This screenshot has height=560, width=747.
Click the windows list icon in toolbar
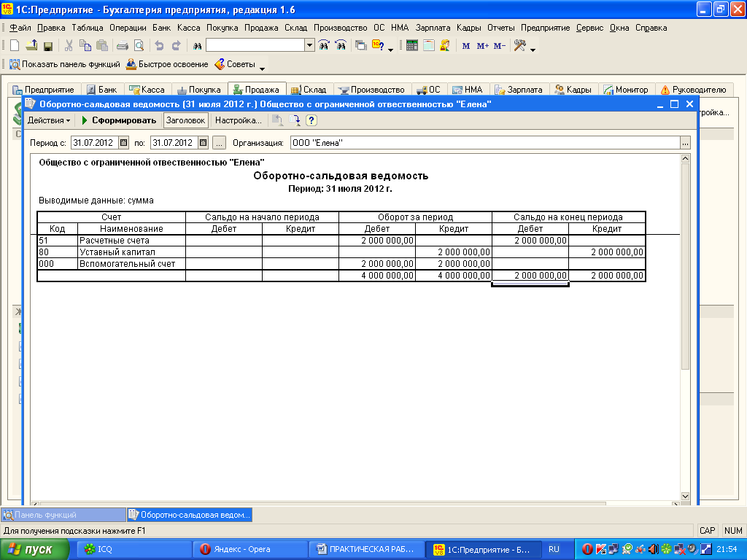click(361, 46)
